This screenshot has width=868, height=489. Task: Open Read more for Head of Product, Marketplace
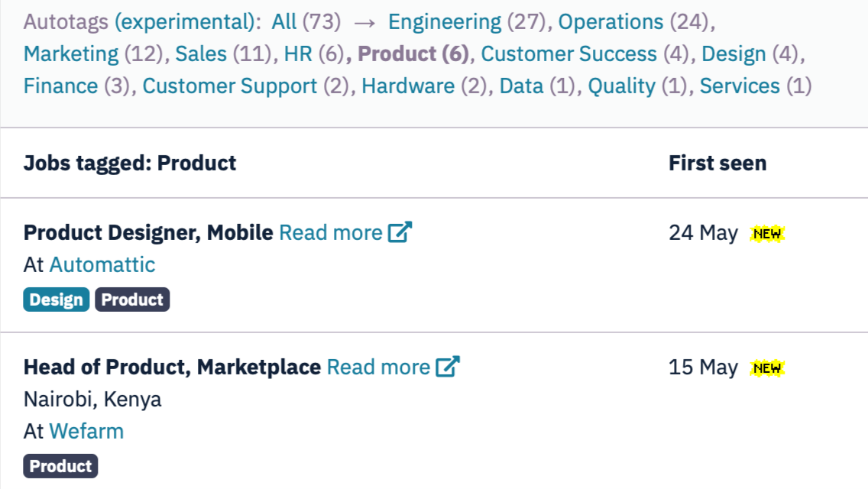point(379,367)
